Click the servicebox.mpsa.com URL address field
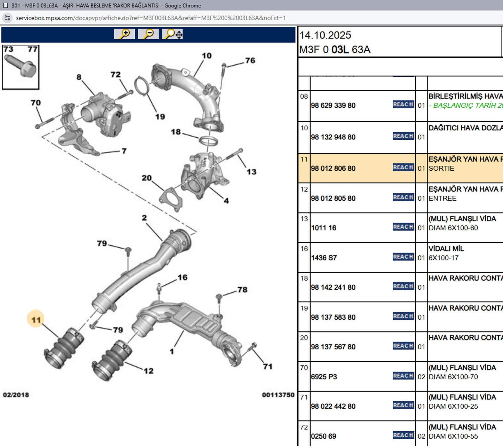Screen dimensions: 503x448 (x=151, y=18)
